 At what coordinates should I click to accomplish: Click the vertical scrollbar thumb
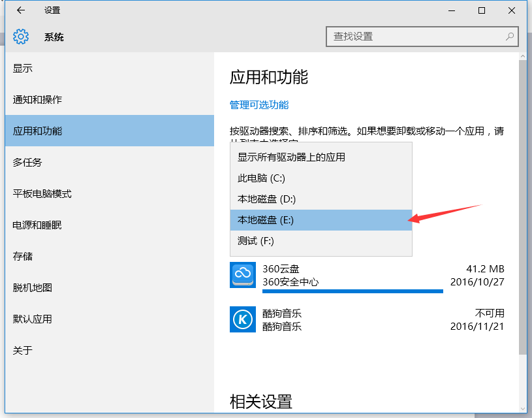tap(522, 208)
